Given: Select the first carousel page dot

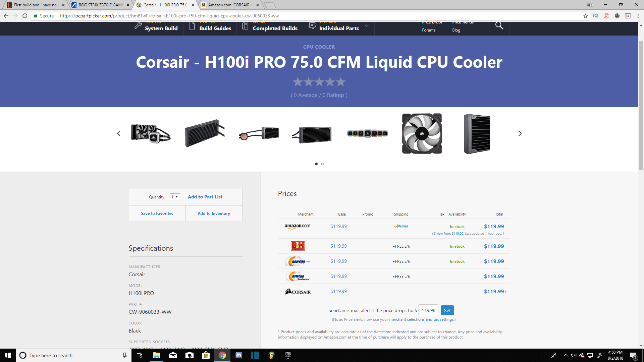Looking at the screenshot, I should pyautogui.click(x=316, y=164).
